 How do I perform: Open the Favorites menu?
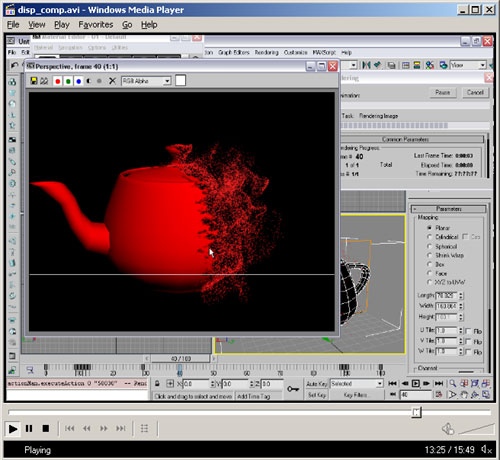[96, 25]
